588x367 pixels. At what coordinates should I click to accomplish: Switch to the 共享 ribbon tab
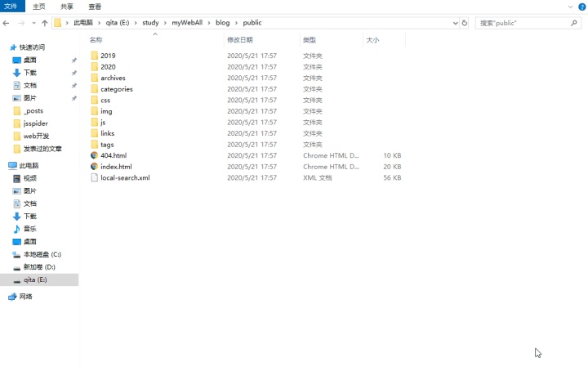point(67,6)
